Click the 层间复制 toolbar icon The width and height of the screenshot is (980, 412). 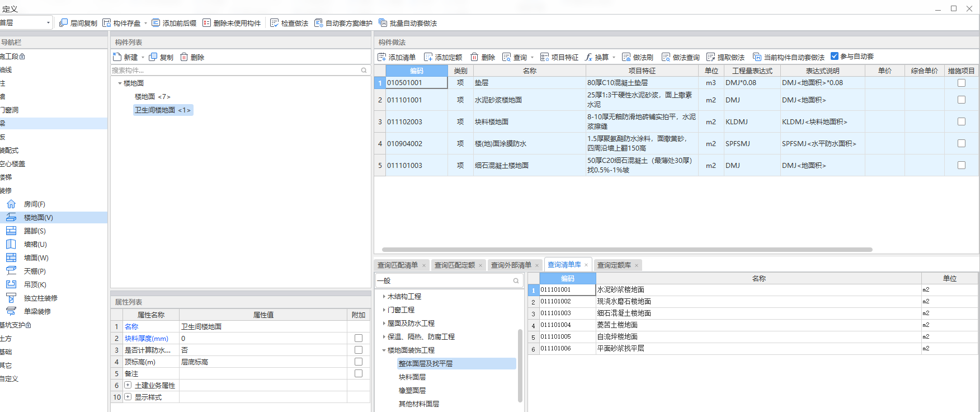[63, 23]
